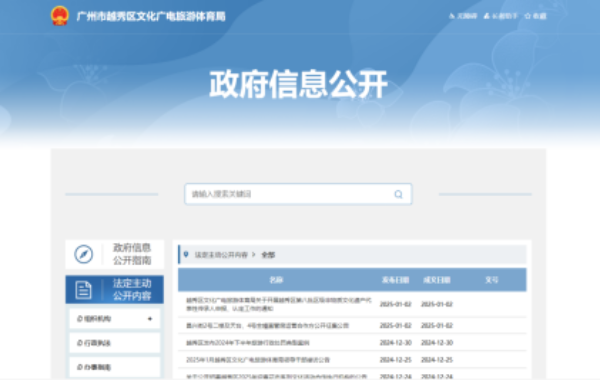Expand 组织机构 with the plus icon
600x380 pixels.
pyautogui.click(x=150, y=319)
